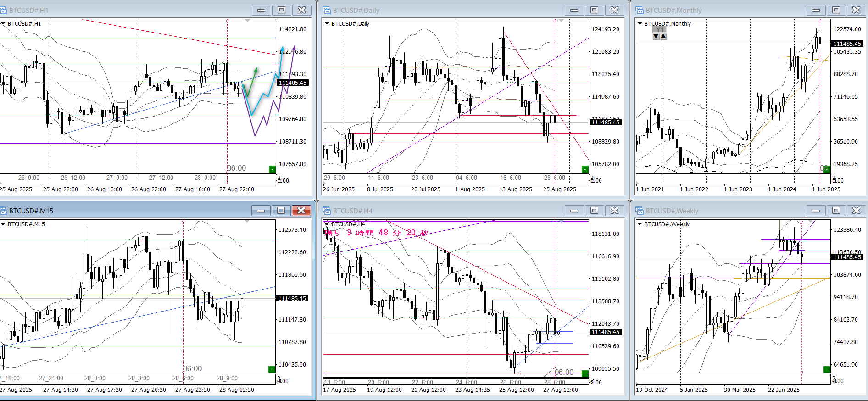Expand the triangle beside the BTCUSD#,Weekly chart label
Image resolution: width=868 pixels, height=401 pixels.
coord(640,224)
